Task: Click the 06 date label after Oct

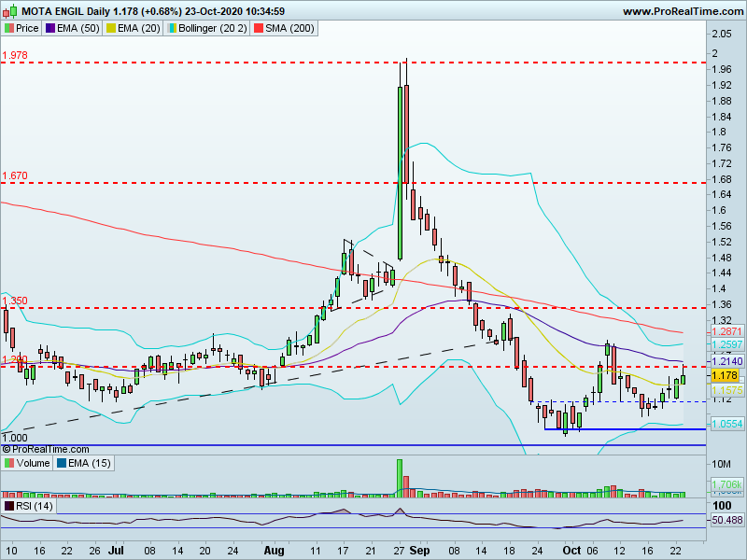Action: (x=592, y=551)
